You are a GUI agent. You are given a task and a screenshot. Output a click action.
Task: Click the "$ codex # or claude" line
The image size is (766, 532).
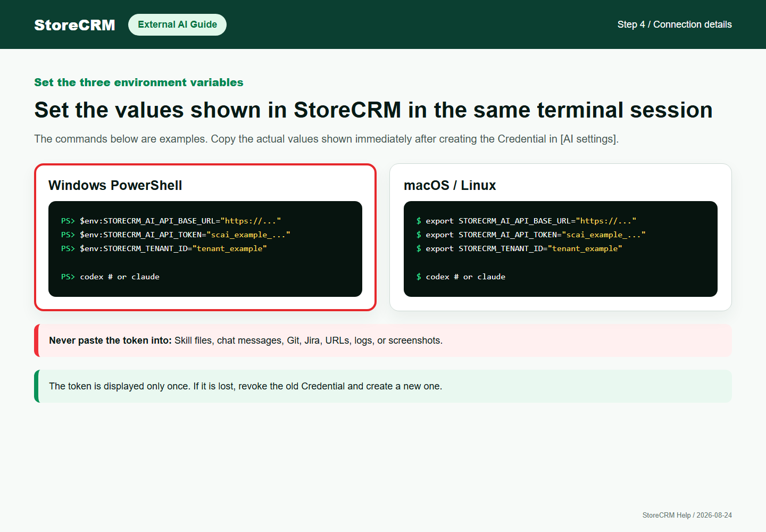coord(461,277)
